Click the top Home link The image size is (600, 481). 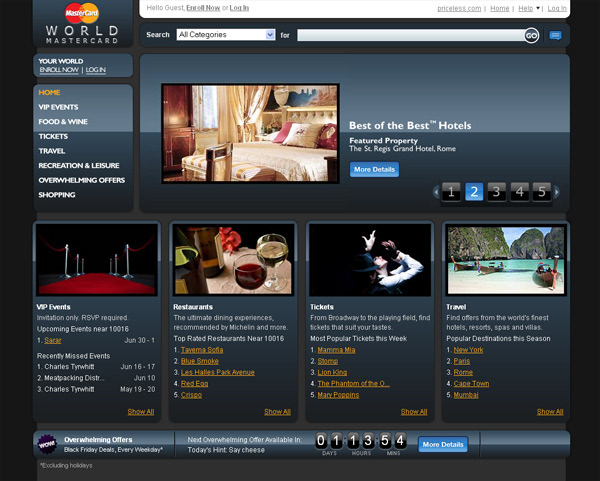click(x=499, y=8)
